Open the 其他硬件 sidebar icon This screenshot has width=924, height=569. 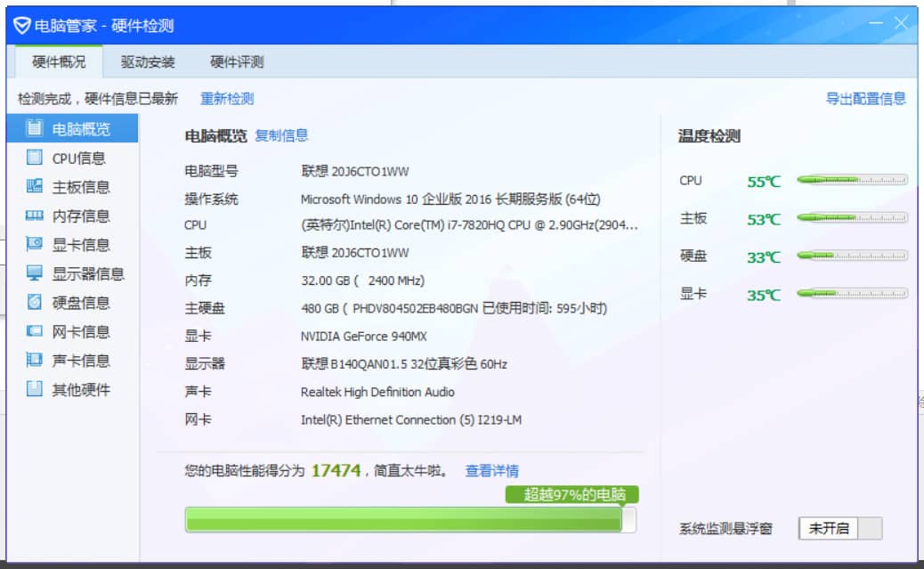pyautogui.click(x=35, y=388)
